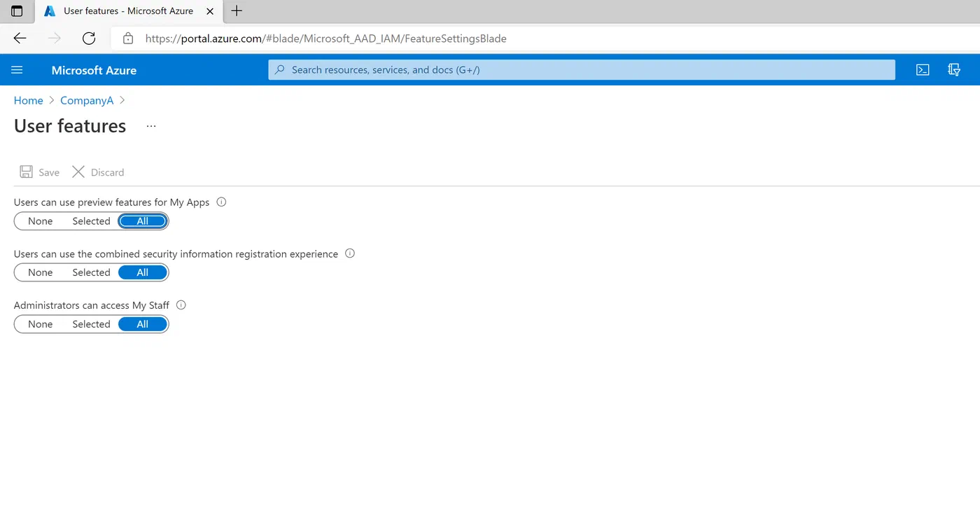
Task: Click the info icon beside combined security registration
Action: [x=350, y=253]
